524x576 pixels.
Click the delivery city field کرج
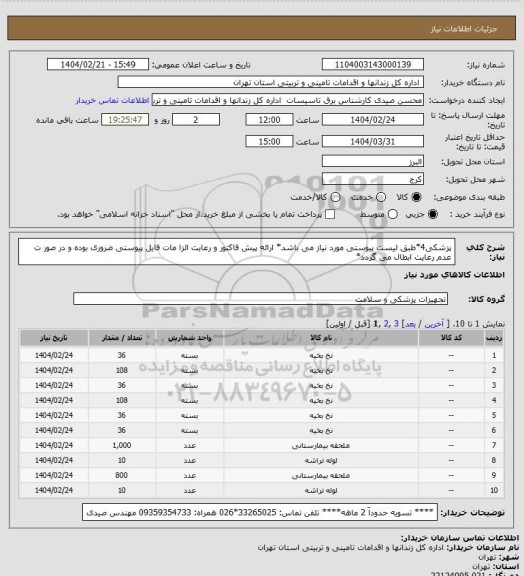pos(373,179)
